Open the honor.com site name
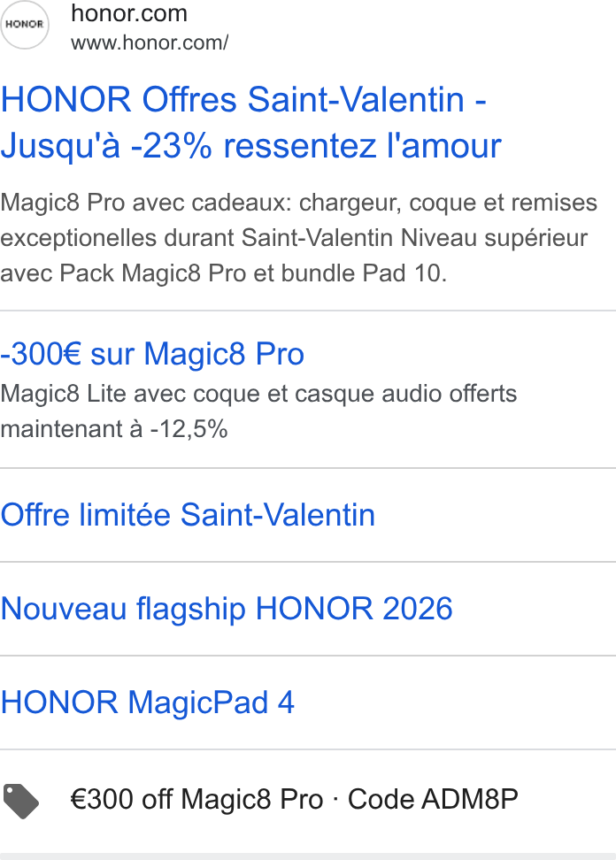The height and width of the screenshot is (860, 616). point(129,13)
